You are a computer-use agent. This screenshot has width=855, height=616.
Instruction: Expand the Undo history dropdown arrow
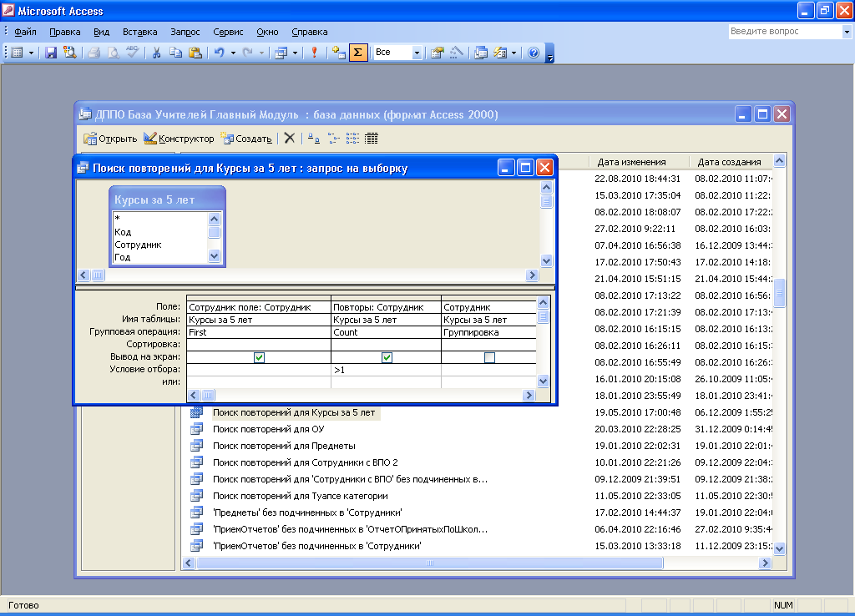(233, 53)
